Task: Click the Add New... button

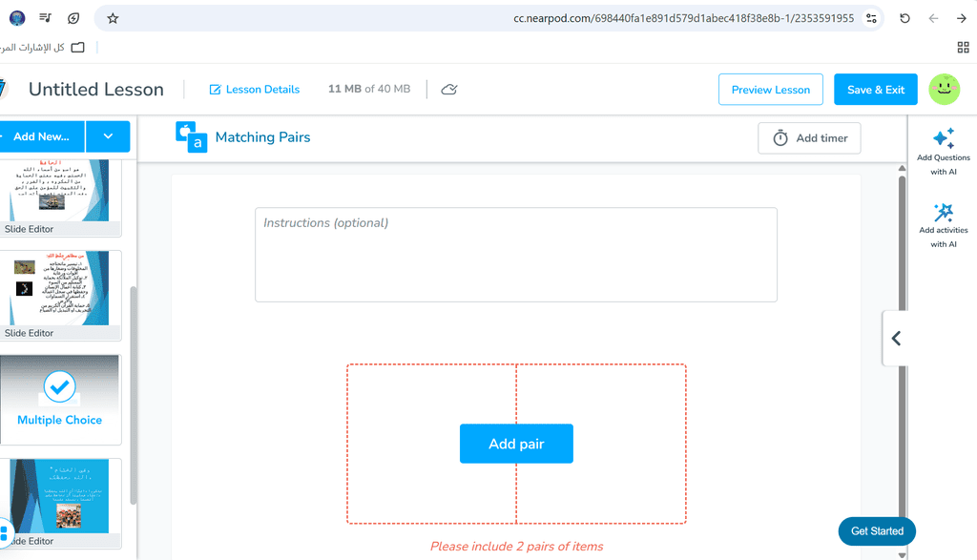Action: tap(42, 136)
